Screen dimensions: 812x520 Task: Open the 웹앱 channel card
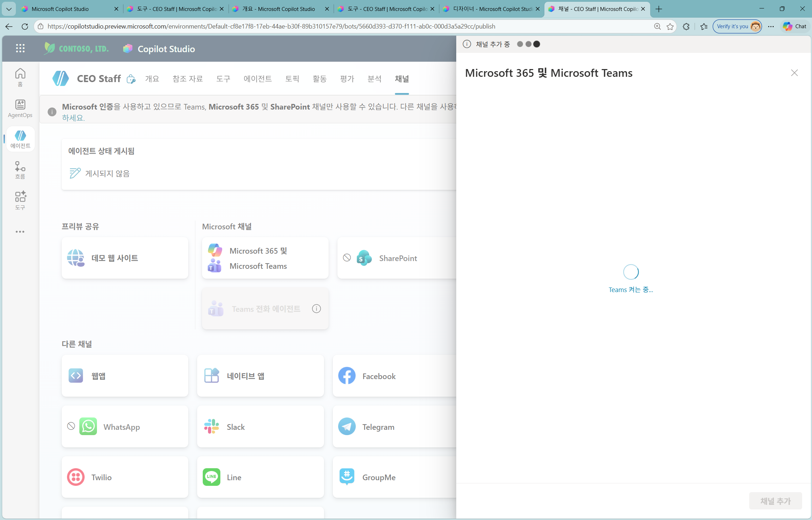click(x=125, y=376)
